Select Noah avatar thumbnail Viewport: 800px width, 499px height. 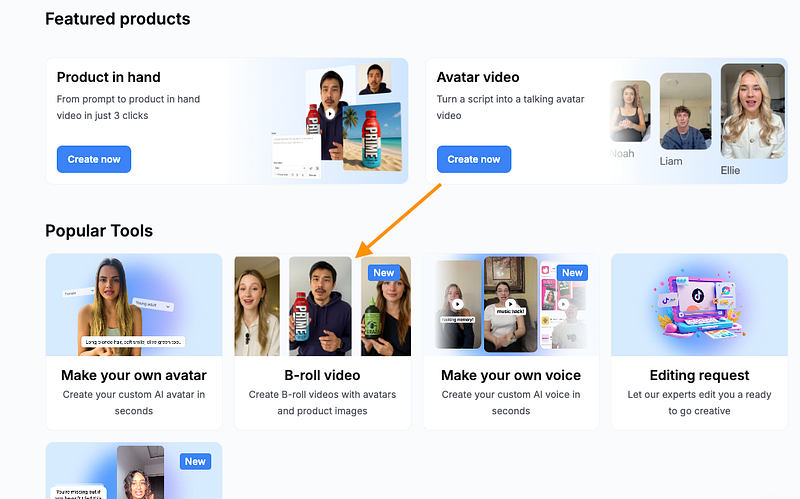point(630,111)
